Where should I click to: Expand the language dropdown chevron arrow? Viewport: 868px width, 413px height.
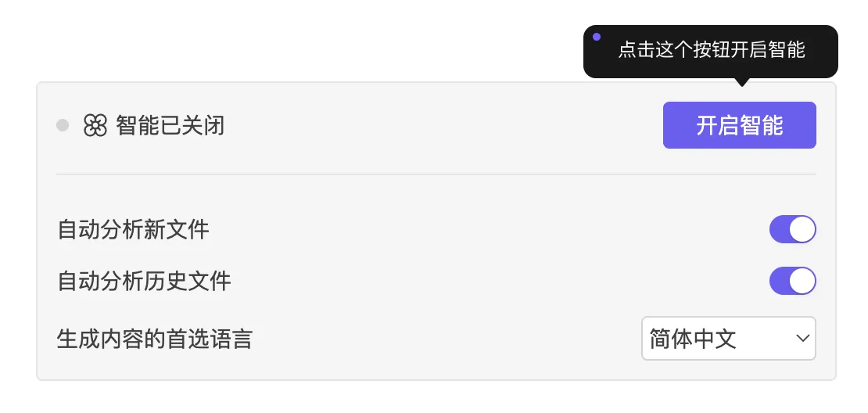802,338
